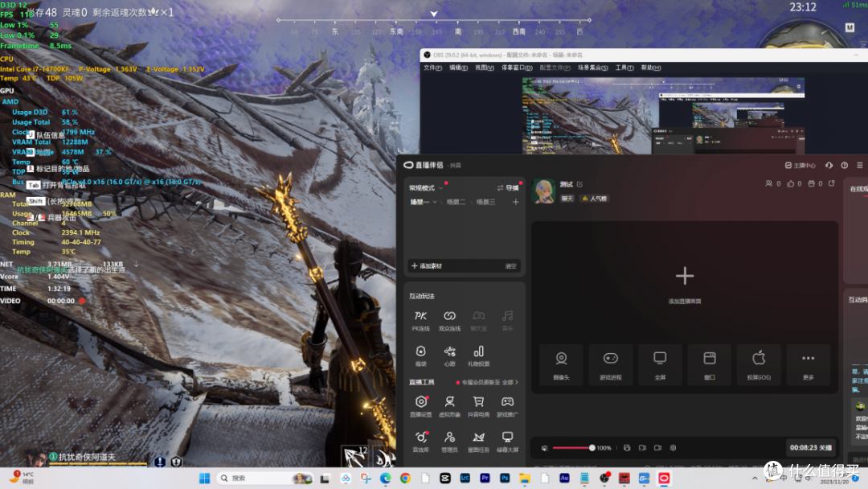Viewport: 868px width, 489px height.
Task: Open Google Chrome from the taskbar
Action: pos(405,478)
